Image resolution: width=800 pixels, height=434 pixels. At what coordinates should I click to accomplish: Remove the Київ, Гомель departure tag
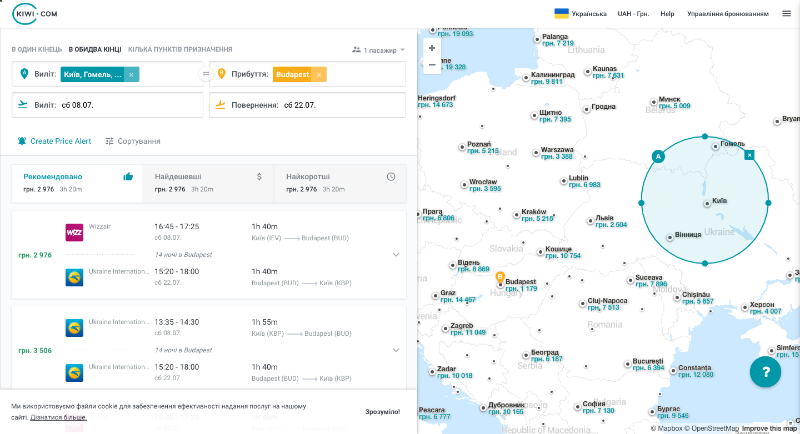click(x=132, y=74)
